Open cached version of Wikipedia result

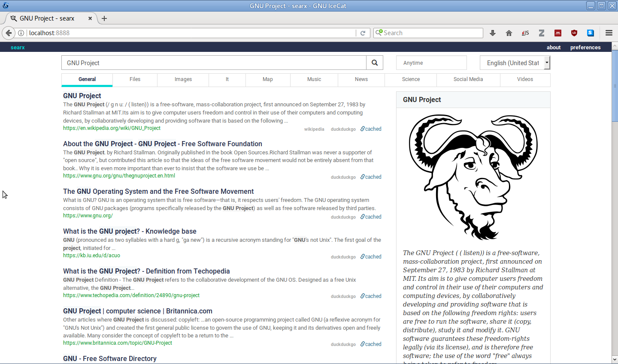[371, 129]
